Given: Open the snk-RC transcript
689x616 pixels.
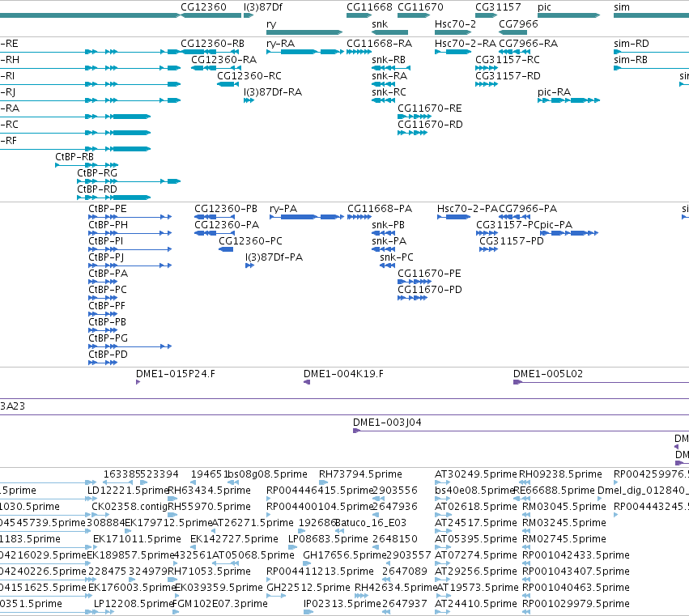Looking at the screenshot, I should tap(389, 91).
